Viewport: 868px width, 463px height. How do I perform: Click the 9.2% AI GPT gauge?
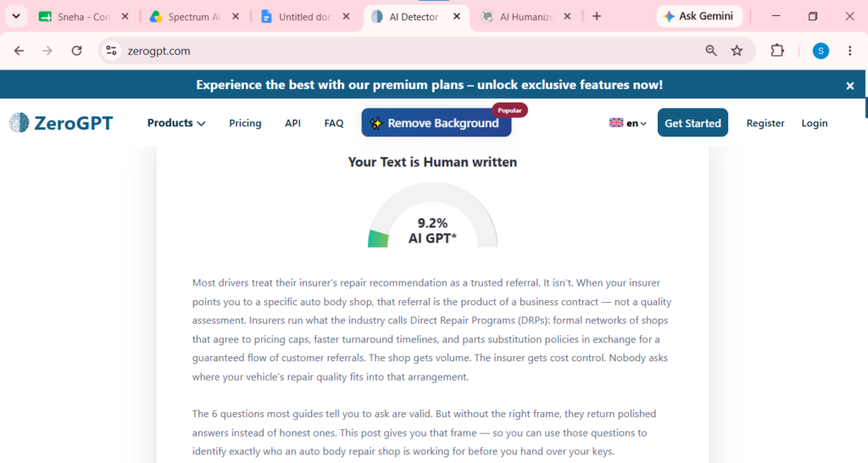coord(432,216)
